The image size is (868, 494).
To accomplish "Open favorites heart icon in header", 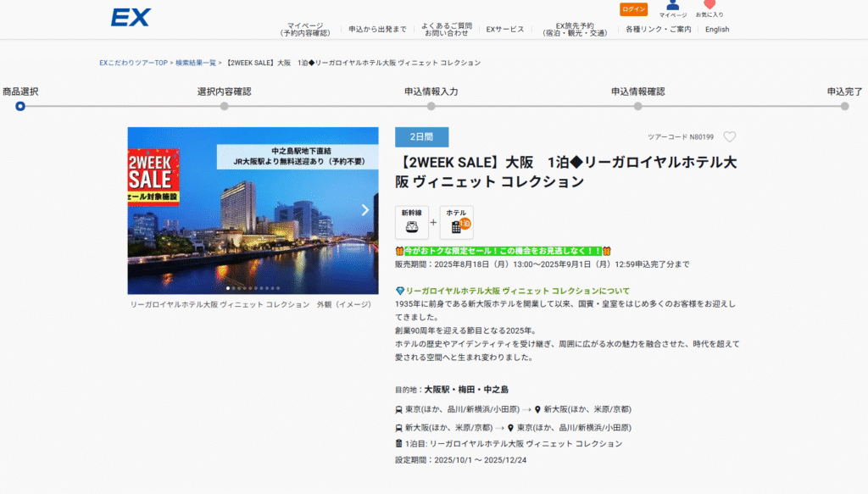I will click(709, 6).
